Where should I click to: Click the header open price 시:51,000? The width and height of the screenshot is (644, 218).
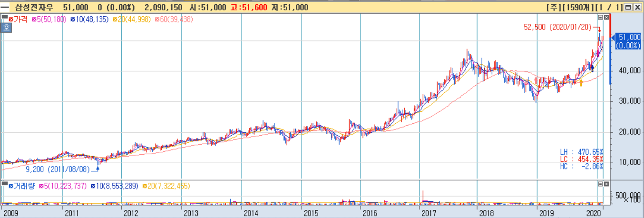pos(208,7)
